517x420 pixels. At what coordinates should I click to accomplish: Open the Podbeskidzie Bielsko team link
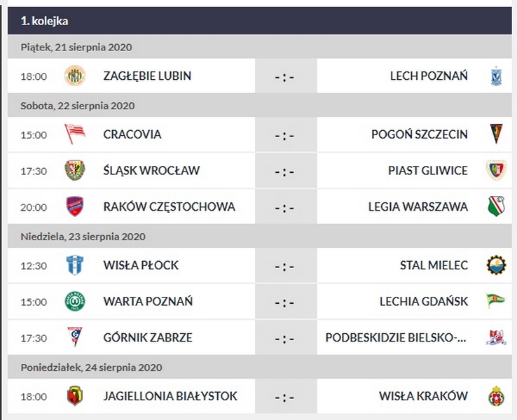(x=396, y=337)
